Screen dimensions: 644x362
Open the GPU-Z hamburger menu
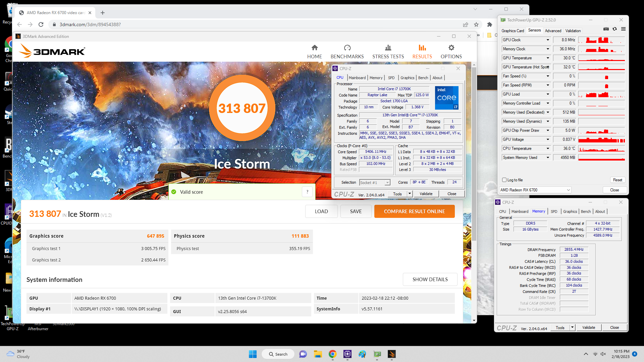coord(623,29)
